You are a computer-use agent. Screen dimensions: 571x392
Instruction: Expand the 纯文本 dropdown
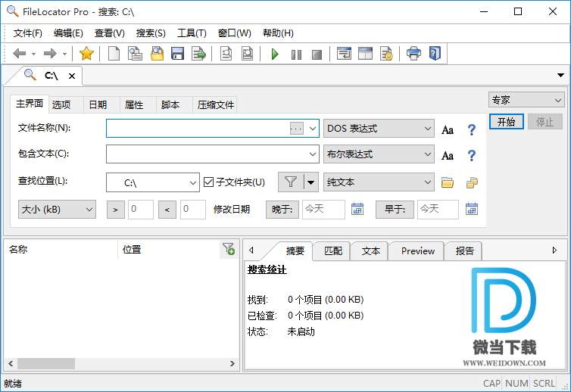(x=379, y=182)
